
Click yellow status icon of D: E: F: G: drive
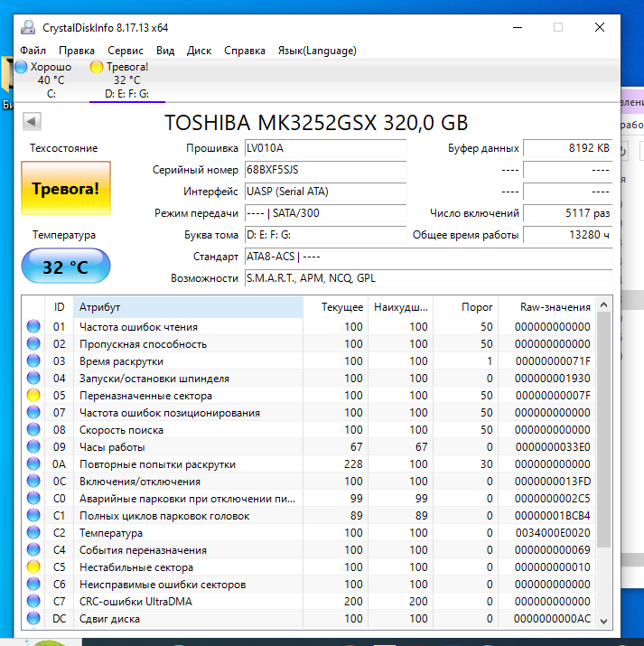coord(97,67)
